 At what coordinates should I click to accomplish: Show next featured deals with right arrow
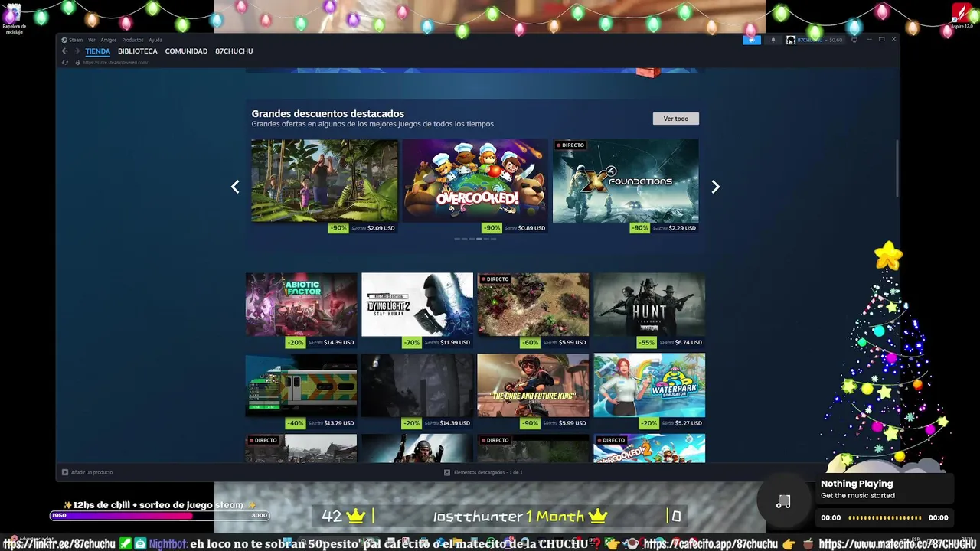[x=715, y=187]
